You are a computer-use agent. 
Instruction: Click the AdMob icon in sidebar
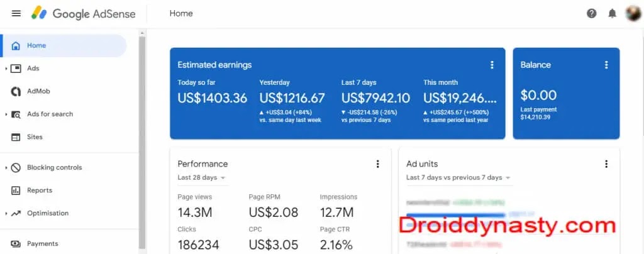[16, 92]
